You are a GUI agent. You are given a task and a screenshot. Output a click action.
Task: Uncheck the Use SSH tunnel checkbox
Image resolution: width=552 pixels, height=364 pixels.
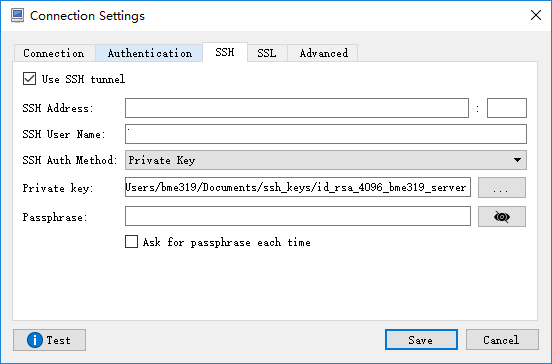[x=29, y=79]
